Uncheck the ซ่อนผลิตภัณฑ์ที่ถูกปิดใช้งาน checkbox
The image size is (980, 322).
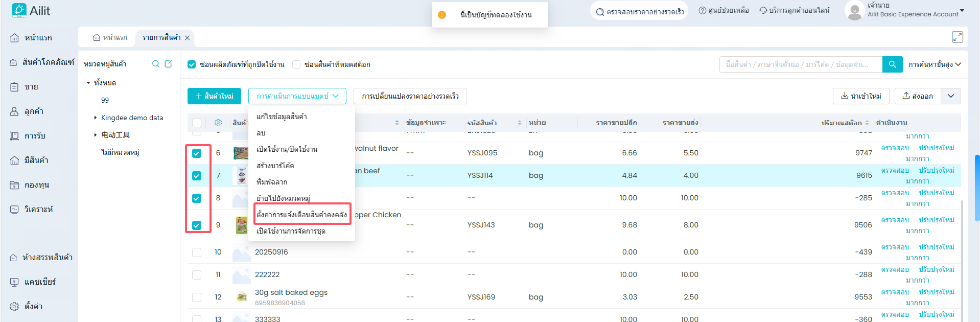(x=192, y=64)
